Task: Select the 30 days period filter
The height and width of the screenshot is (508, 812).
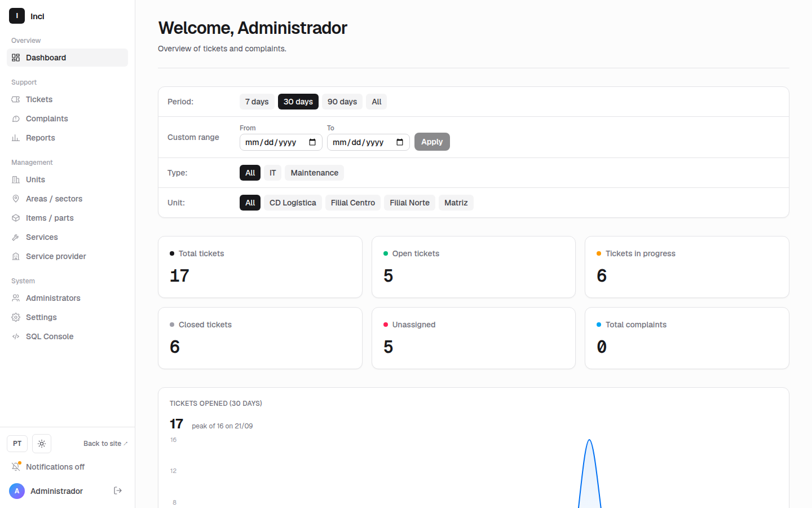Action: (x=298, y=102)
